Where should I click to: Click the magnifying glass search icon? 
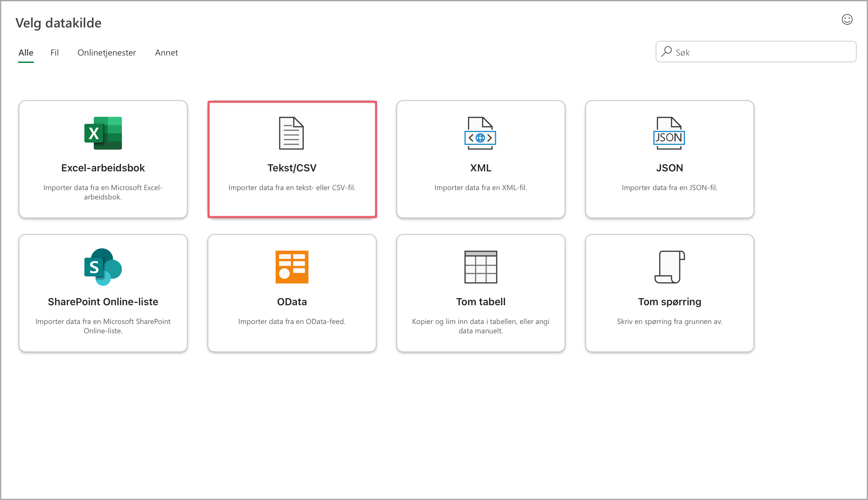[x=666, y=52]
